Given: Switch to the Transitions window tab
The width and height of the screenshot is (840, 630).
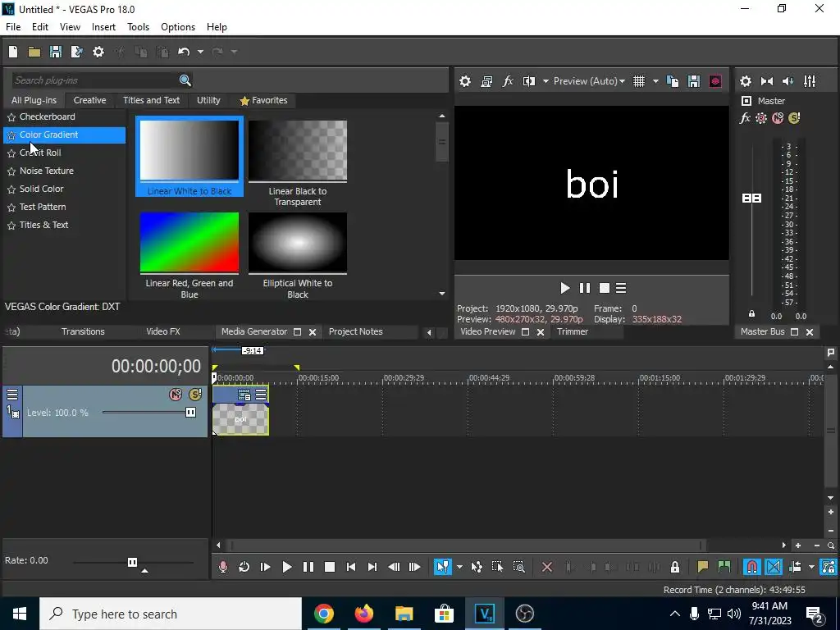Looking at the screenshot, I should pos(83,331).
